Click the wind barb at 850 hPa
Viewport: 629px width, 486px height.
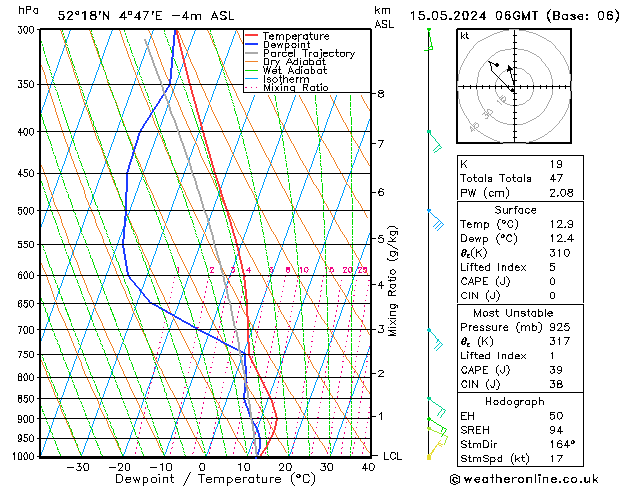point(437,407)
